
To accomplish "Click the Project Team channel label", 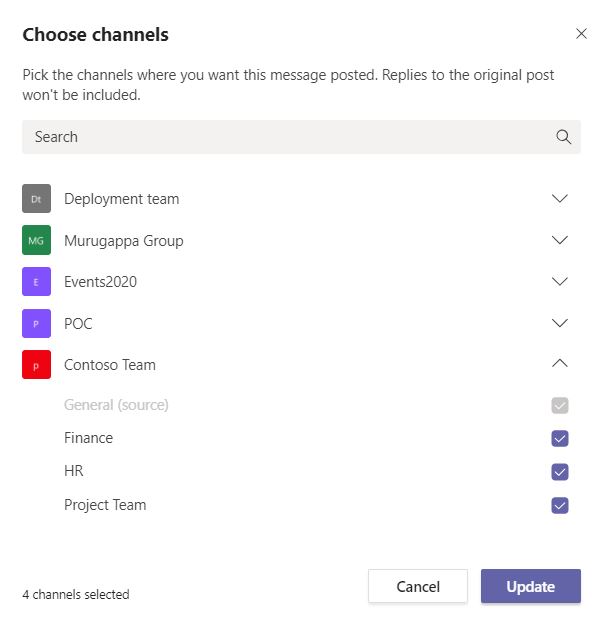I will coord(105,505).
